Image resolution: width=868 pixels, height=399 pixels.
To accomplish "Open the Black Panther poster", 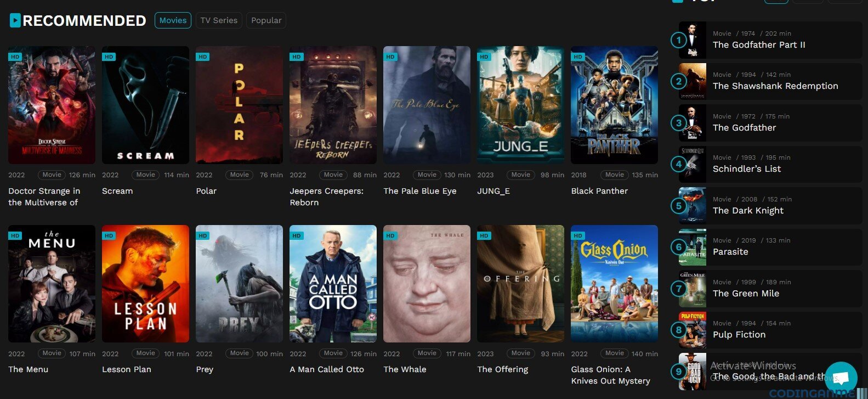I will click(614, 105).
